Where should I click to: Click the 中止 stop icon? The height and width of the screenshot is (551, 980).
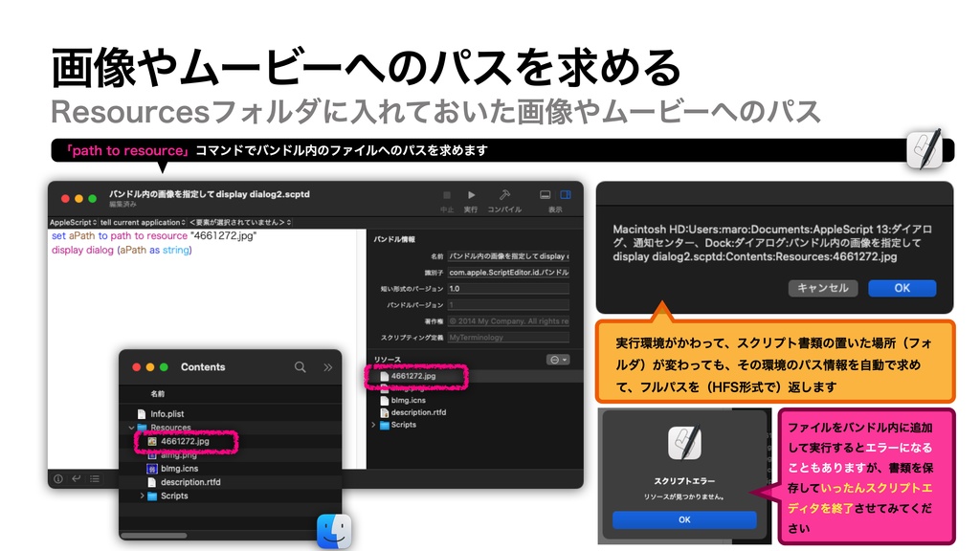coord(446,194)
